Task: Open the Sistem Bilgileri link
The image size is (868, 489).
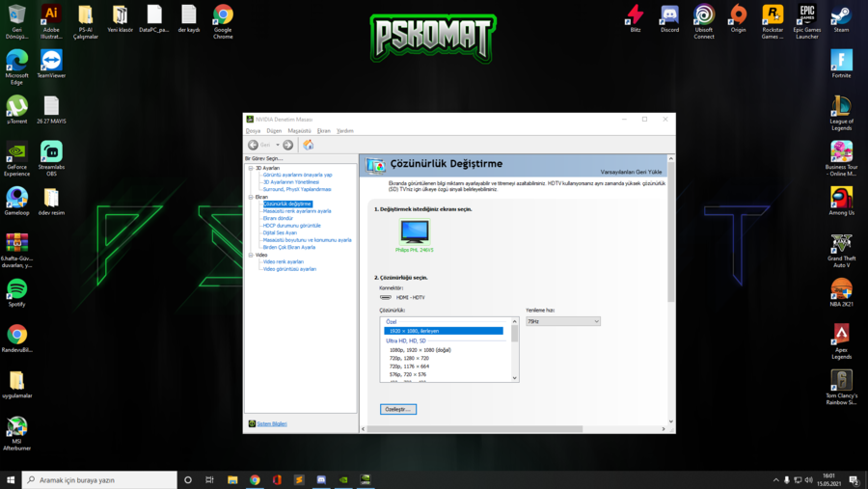Action: [x=272, y=423]
